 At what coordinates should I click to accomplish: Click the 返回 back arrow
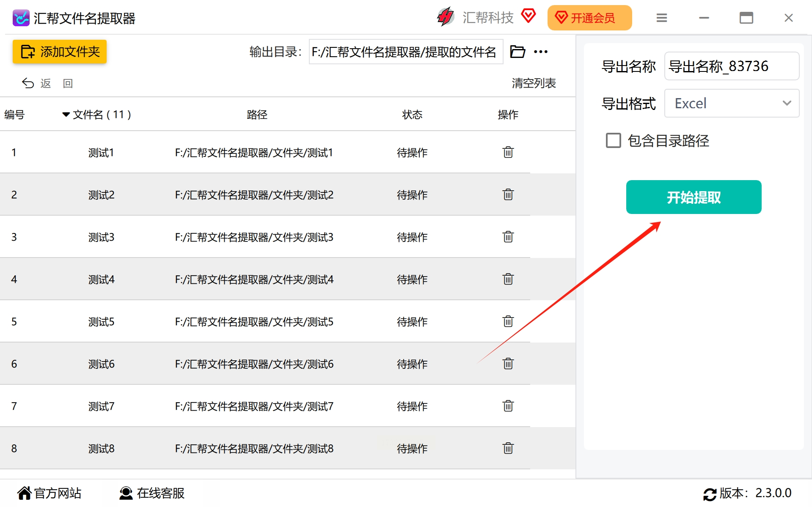click(28, 83)
